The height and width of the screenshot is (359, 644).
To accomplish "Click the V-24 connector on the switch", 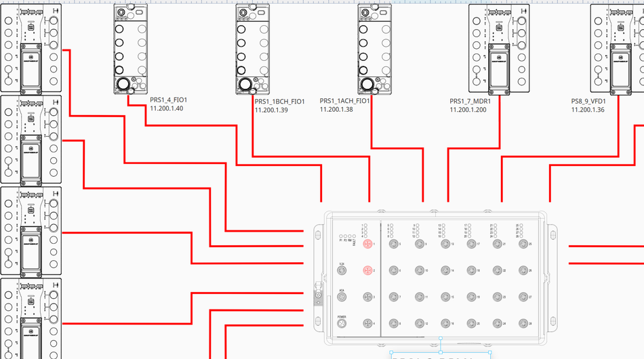I will point(342,271).
